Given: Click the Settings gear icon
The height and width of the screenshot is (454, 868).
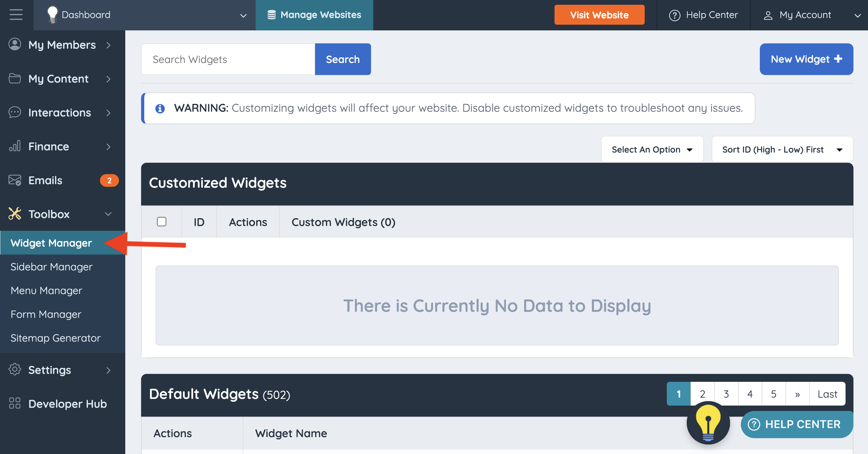Looking at the screenshot, I should [x=15, y=370].
